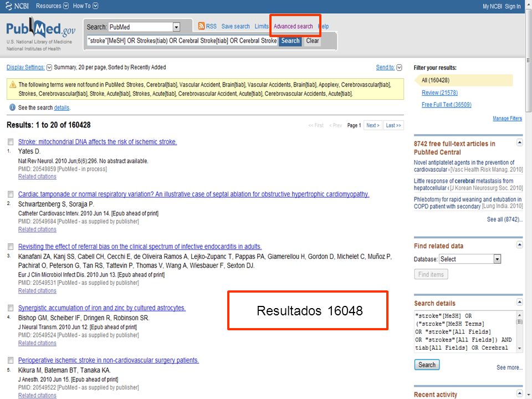This screenshot has width=532, height=399.
Task: Open Related citations for Yates D. article
Action: pyautogui.click(x=37, y=176)
